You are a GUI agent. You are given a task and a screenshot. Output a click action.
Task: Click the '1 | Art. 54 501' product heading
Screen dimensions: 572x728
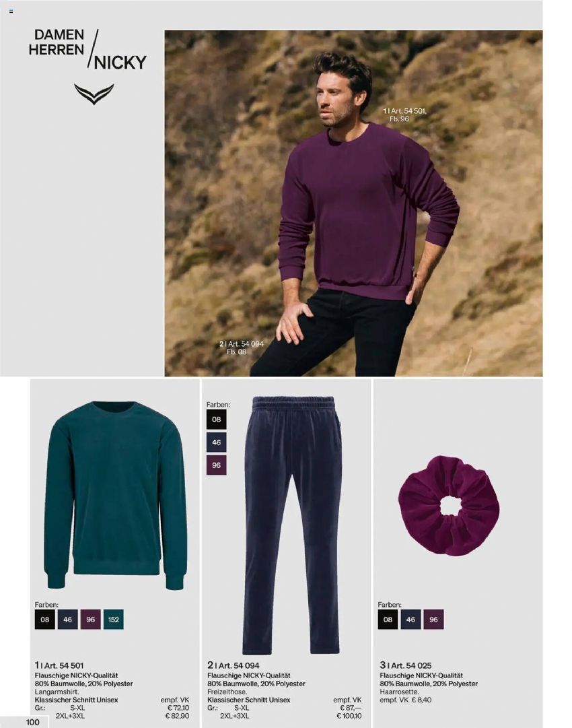(x=59, y=665)
